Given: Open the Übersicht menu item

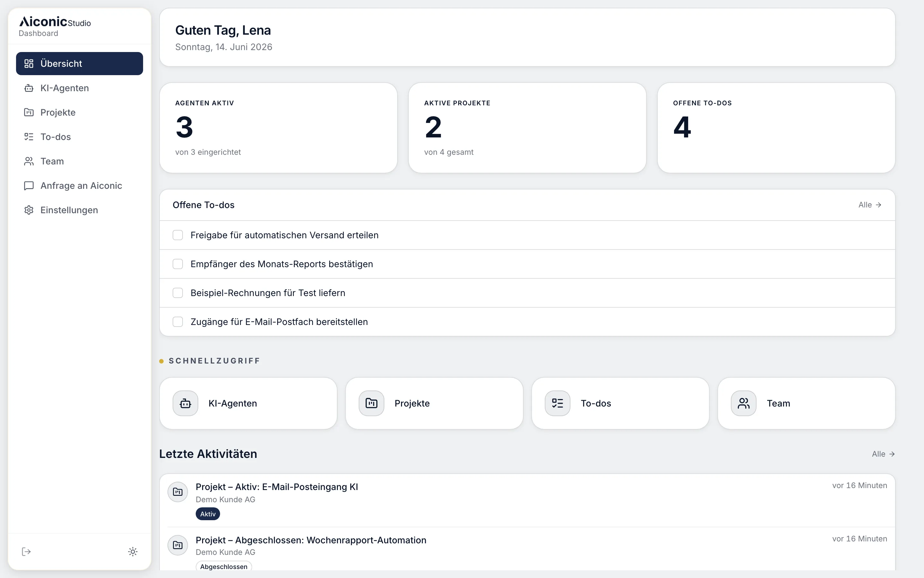Looking at the screenshot, I should pyautogui.click(x=80, y=64).
